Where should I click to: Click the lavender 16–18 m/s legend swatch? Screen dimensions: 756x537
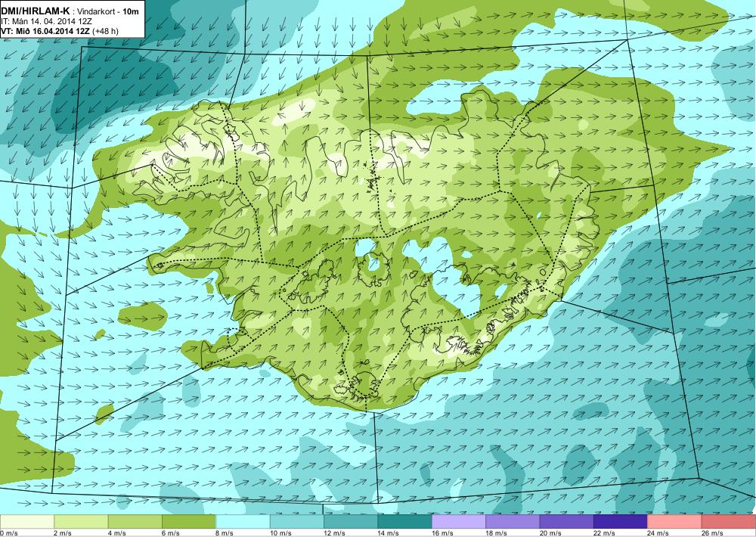[459, 522]
